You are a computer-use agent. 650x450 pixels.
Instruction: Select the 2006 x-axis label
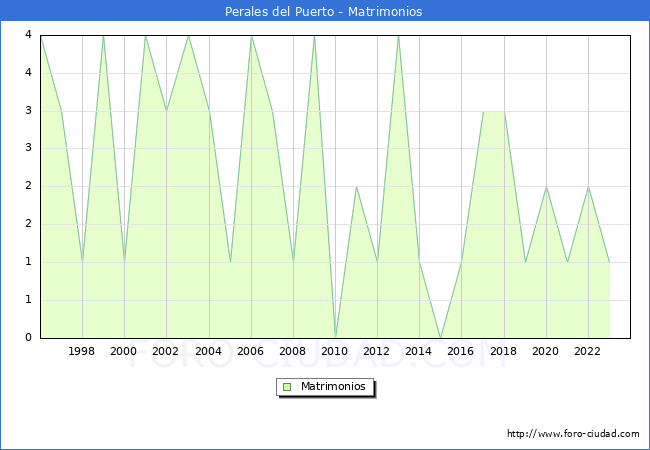tap(250, 351)
